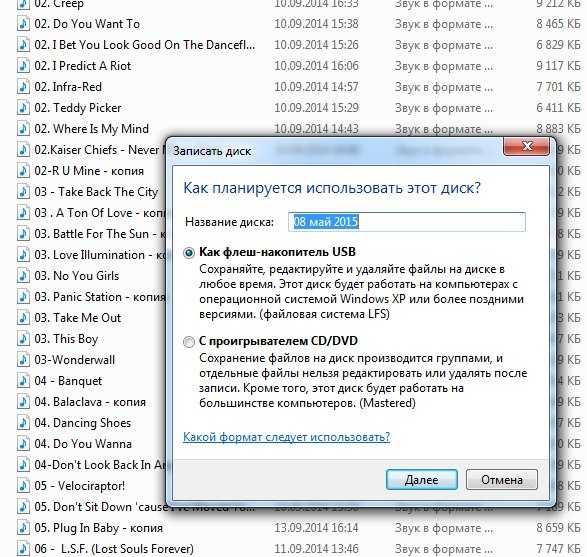Click the Отмена button
This screenshot has height=557, width=587.
502,480
